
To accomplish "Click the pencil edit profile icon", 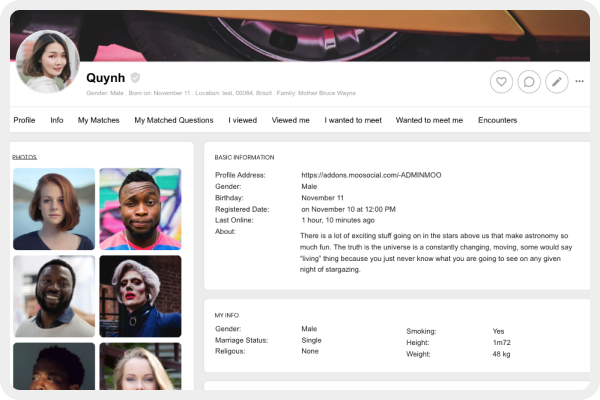I will pos(557,82).
